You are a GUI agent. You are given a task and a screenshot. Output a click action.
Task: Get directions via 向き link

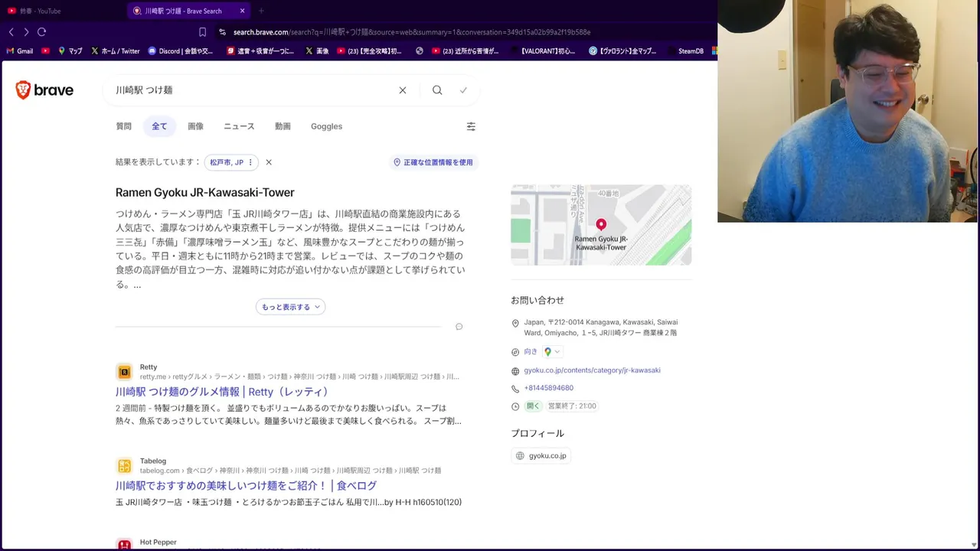[531, 352]
